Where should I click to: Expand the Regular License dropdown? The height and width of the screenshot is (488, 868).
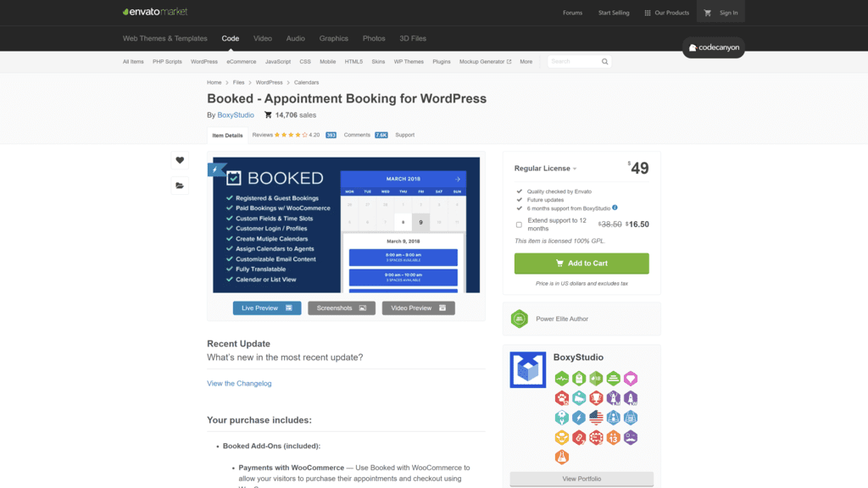(x=545, y=169)
